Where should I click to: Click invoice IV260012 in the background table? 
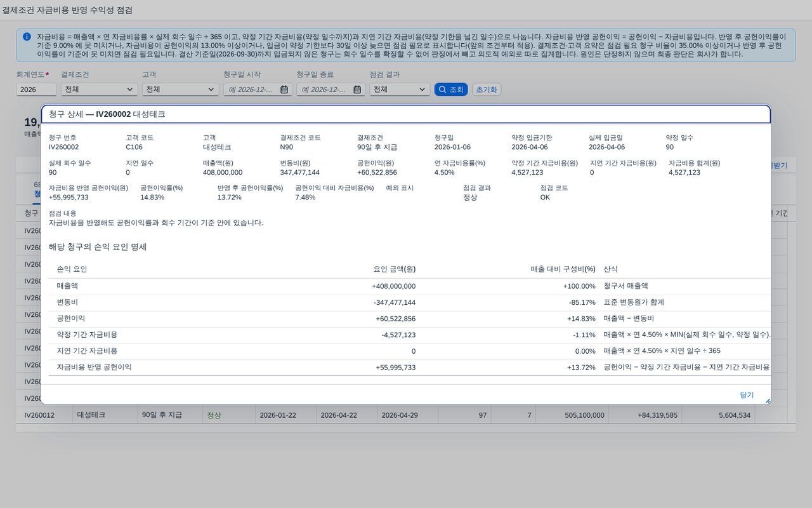[x=40, y=415]
